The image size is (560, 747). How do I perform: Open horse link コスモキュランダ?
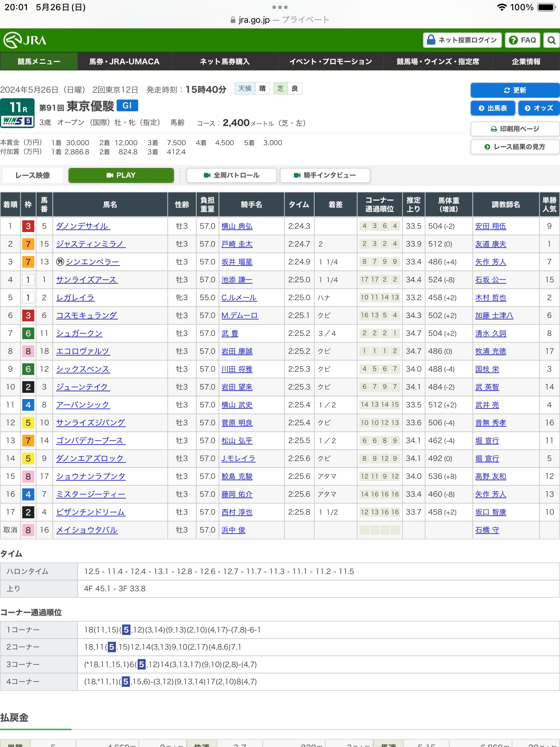pyautogui.click(x=87, y=316)
